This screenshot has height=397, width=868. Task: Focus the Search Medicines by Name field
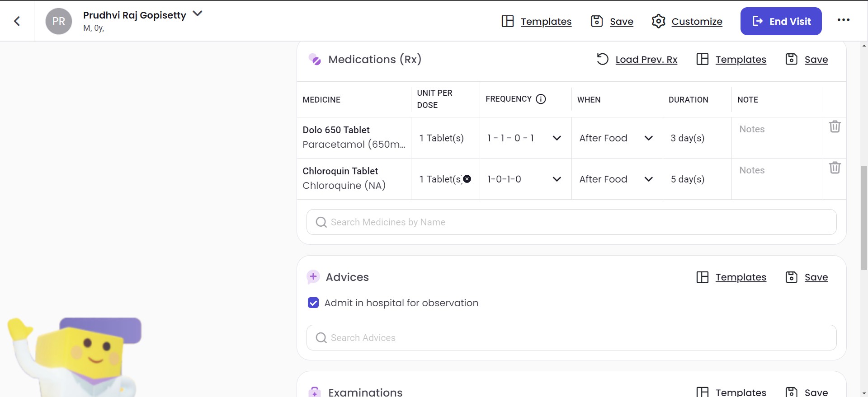coord(571,222)
